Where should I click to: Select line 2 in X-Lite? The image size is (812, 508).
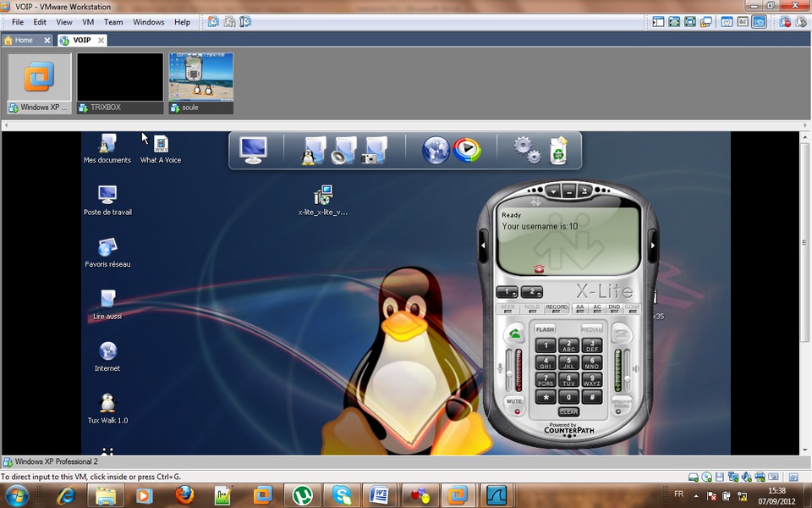click(x=532, y=292)
